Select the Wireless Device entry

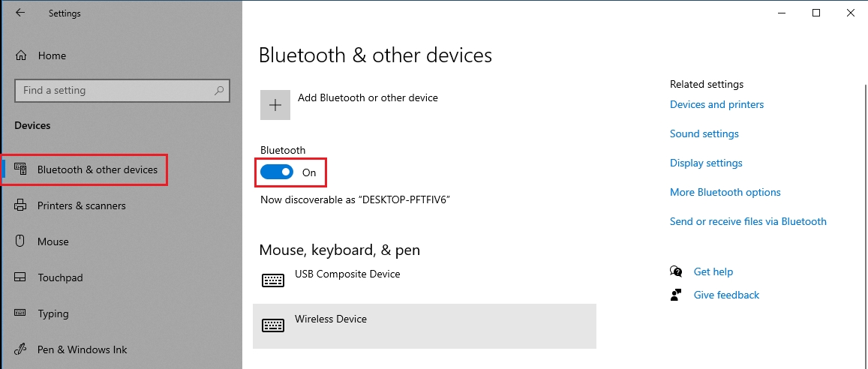424,325
